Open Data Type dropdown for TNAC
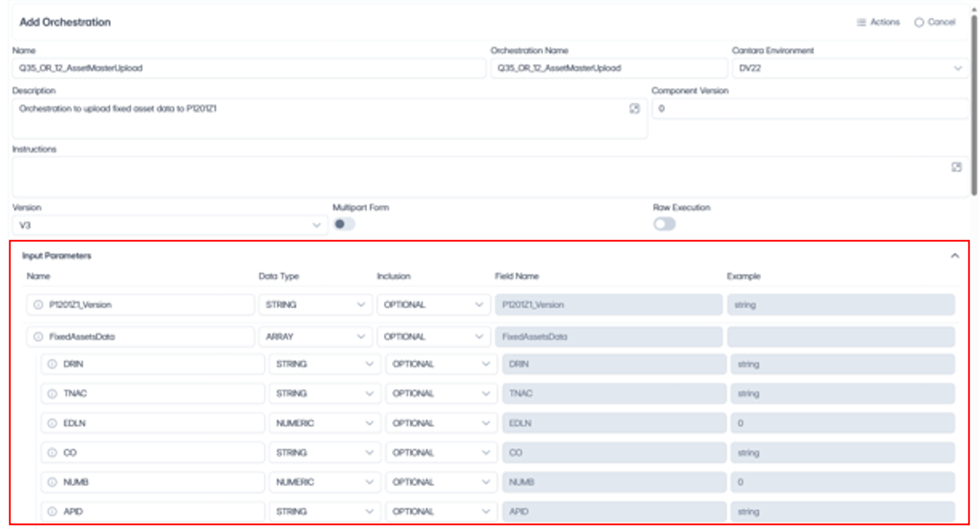 pos(325,394)
